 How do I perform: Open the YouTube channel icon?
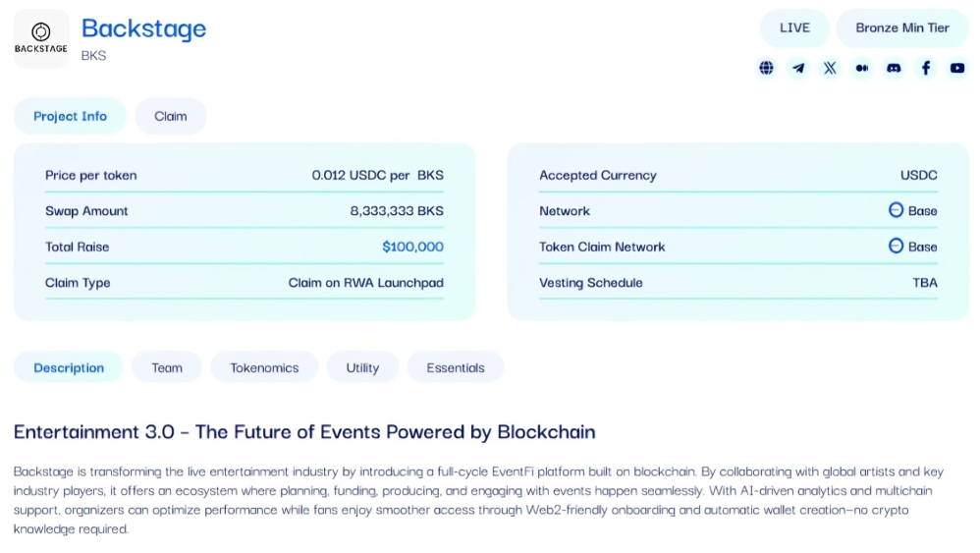pos(957,68)
